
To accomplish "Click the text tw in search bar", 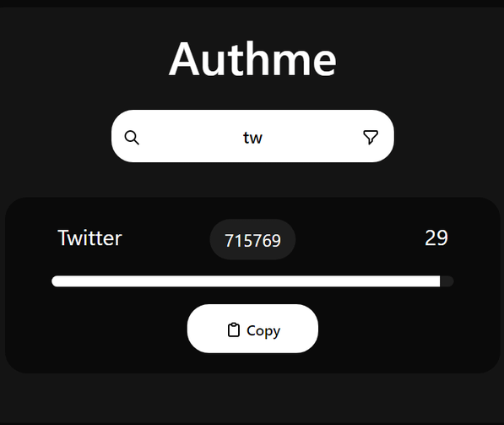I will [252, 138].
